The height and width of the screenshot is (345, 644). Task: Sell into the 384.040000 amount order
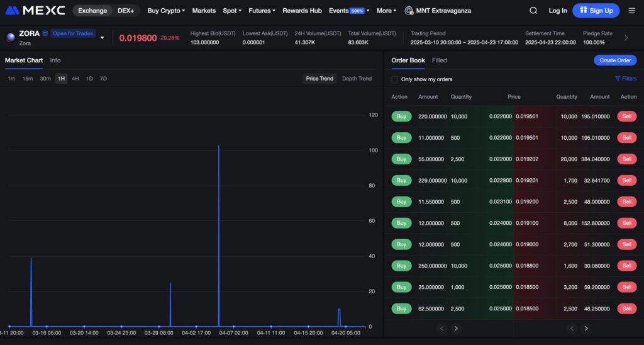(627, 159)
